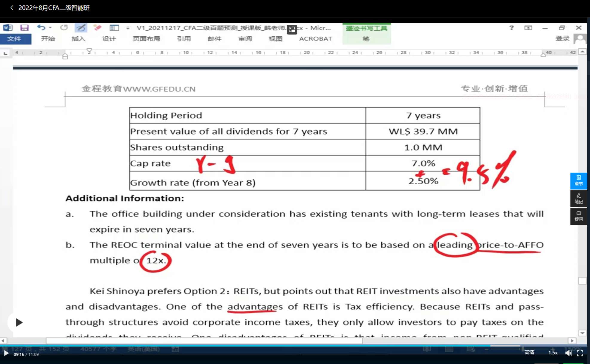Open Ribbon Display Options
This screenshot has height=364, width=590.
pos(528,28)
